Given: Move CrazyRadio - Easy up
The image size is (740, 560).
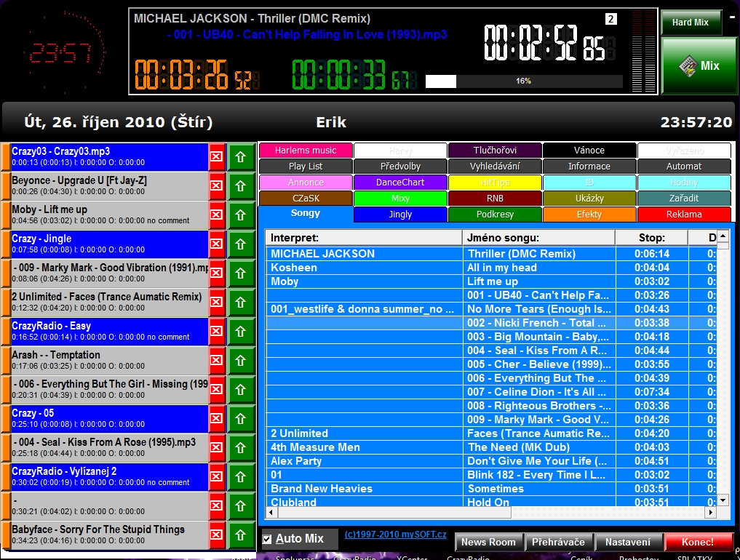Looking at the screenshot, I should (241, 331).
